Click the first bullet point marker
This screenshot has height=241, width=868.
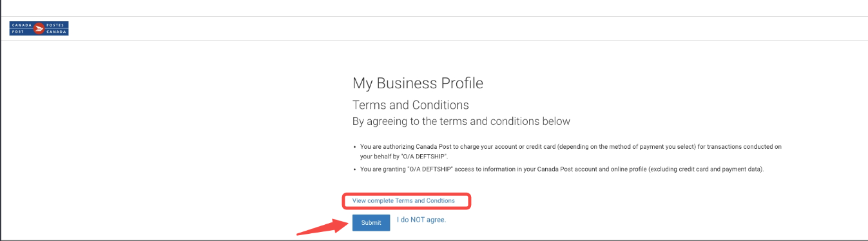point(355,148)
